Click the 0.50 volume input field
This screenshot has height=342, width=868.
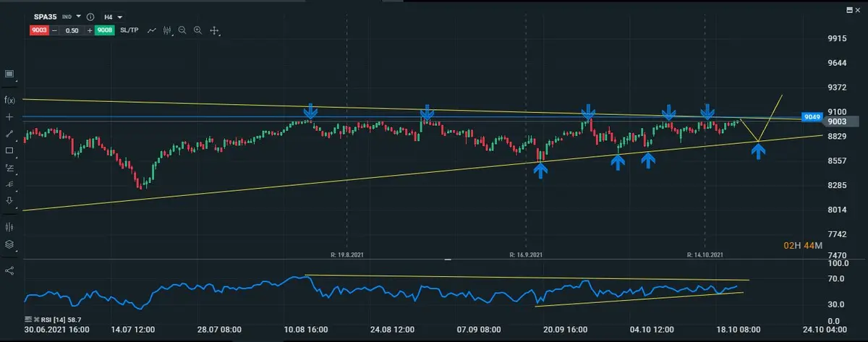pyautogui.click(x=72, y=30)
